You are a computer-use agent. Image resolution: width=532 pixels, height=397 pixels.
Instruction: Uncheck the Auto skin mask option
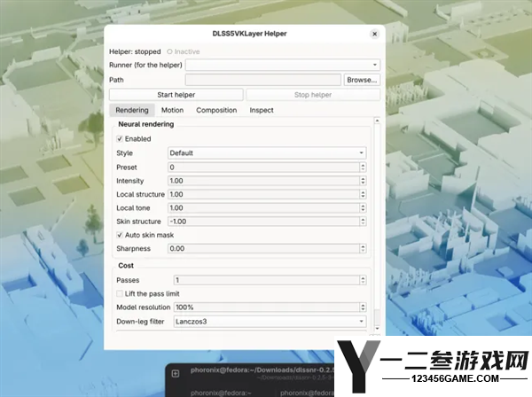point(120,235)
